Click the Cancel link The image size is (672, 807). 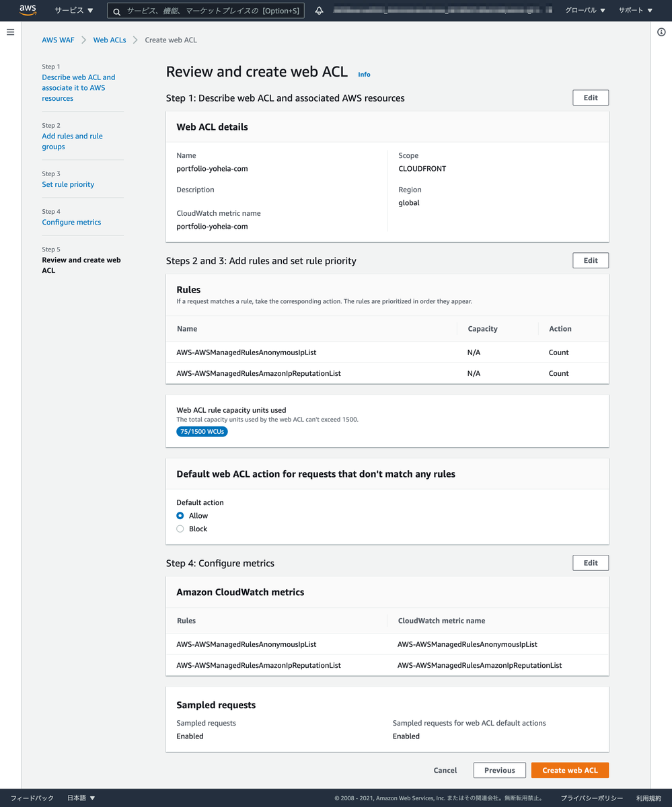445,770
